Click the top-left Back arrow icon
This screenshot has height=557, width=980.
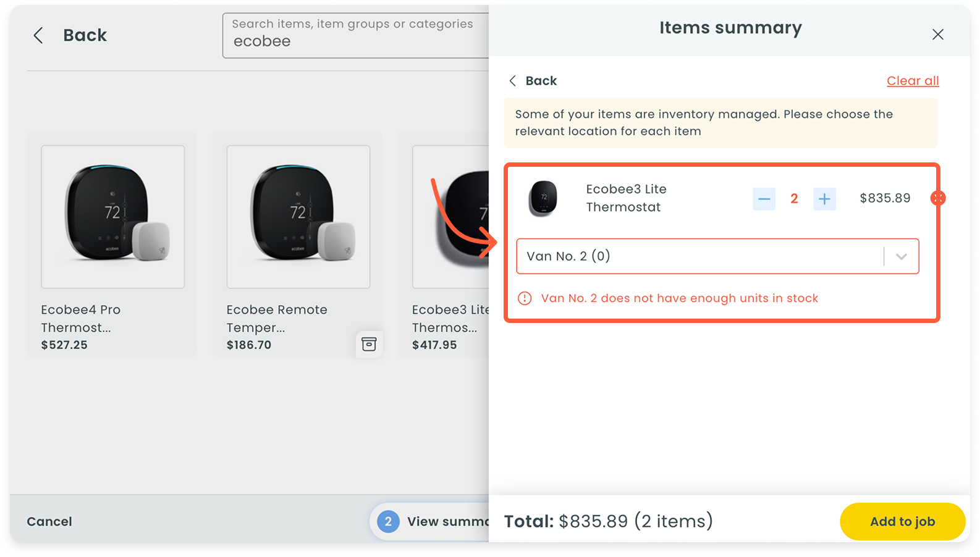[x=38, y=35]
